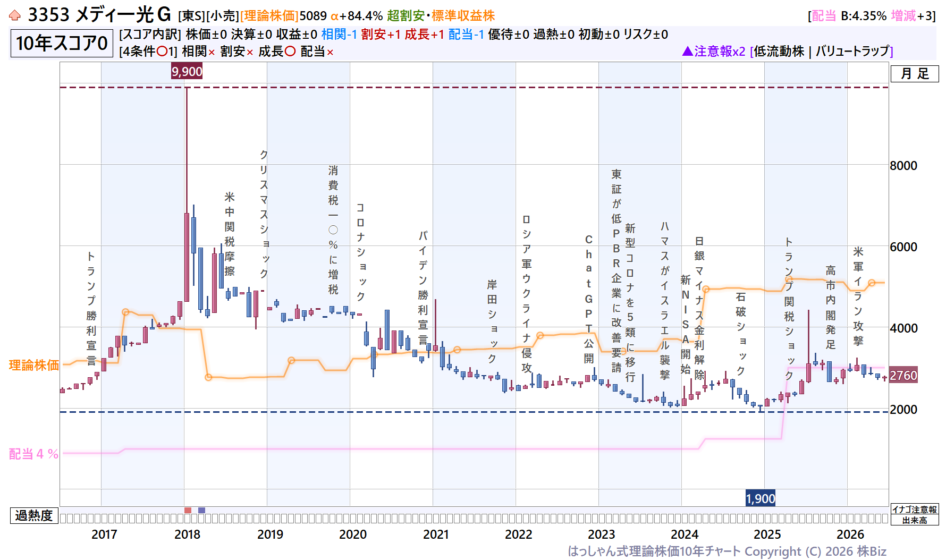The width and height of the screenshot is (946, 560).
Task: Click the 相関-1 score item
Action: click(339, 35)
